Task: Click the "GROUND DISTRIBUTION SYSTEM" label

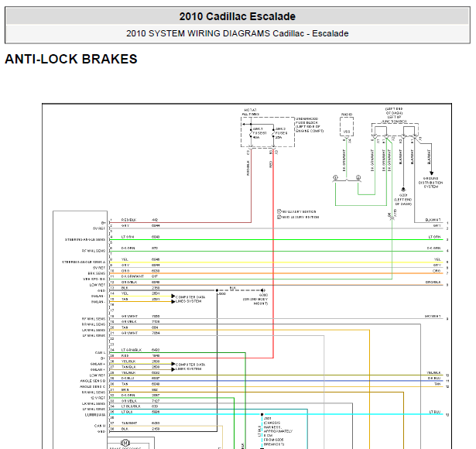Action: [x=430, y=183]
